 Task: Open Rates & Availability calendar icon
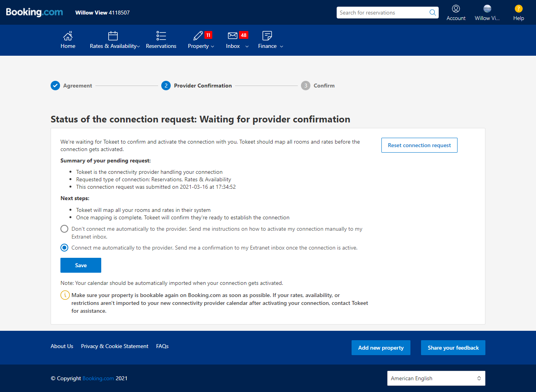pos(113,36)
